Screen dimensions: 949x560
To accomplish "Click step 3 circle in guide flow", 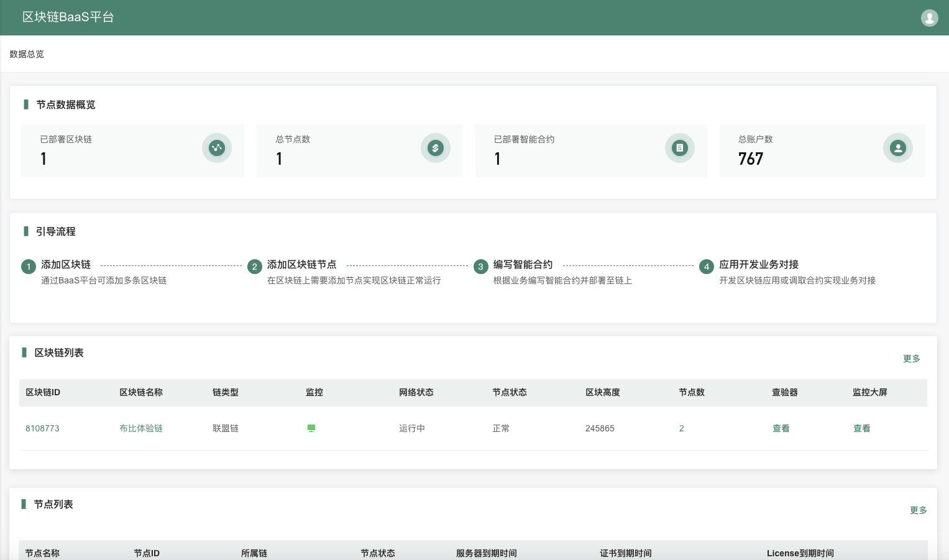I will click(481, 267).
